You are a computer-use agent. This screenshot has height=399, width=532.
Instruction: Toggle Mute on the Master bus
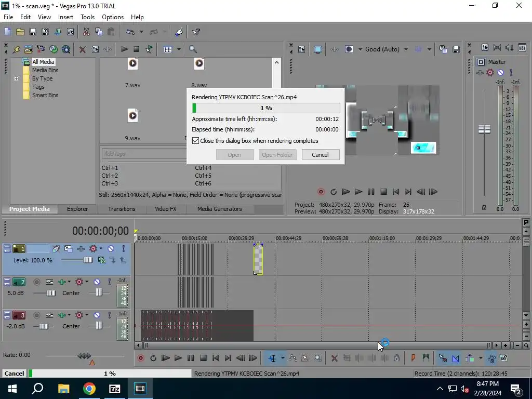pos(501,72)
